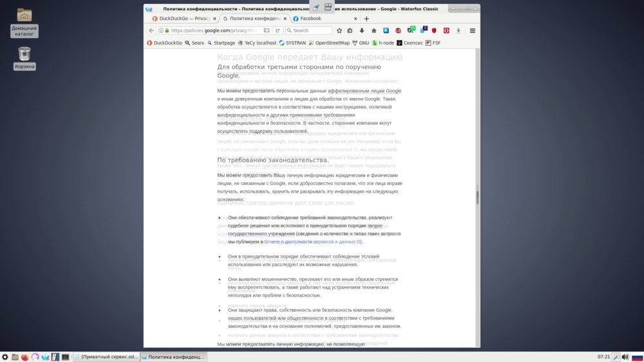The height and width of the screenshot is (362, 644).
Task: Open a new tab with the plus button
Action: (366, 19)
